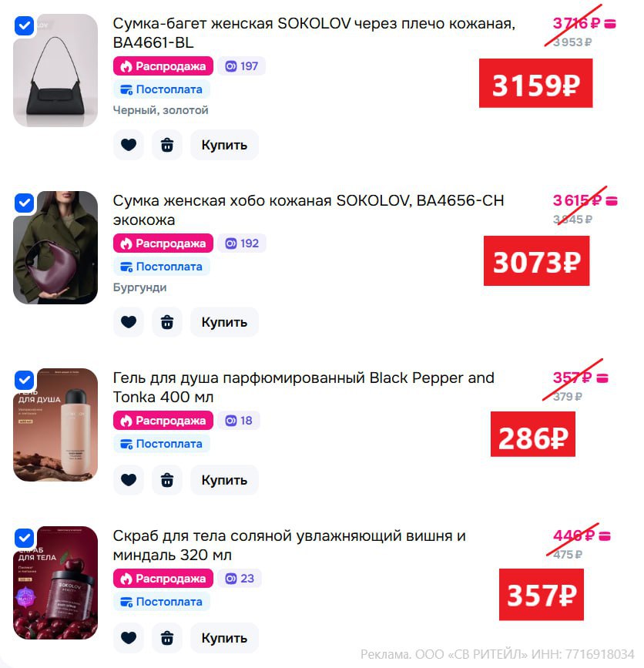This screenshot has width=644, height=668.
Task: Favorite the burgundy hobo bag BA4656-CH
Action: (129, 322)
